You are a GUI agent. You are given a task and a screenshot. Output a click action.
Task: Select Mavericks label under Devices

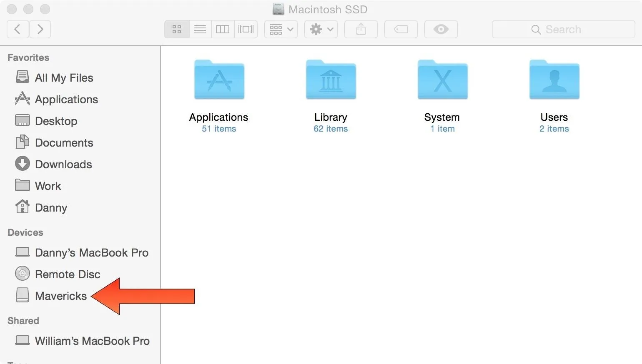[61, 296]
